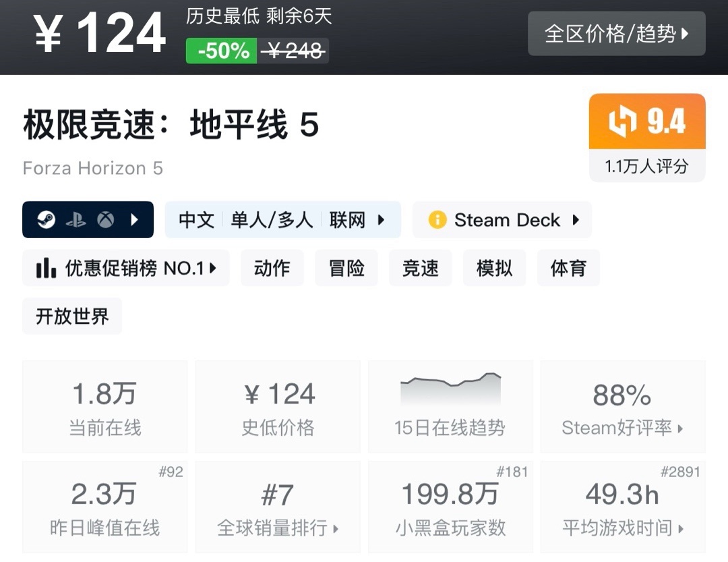Click the 极限竞速:地平线 5 title
Image resolution: width=728 pixels, height=562 pixels.
coord(171,125)
